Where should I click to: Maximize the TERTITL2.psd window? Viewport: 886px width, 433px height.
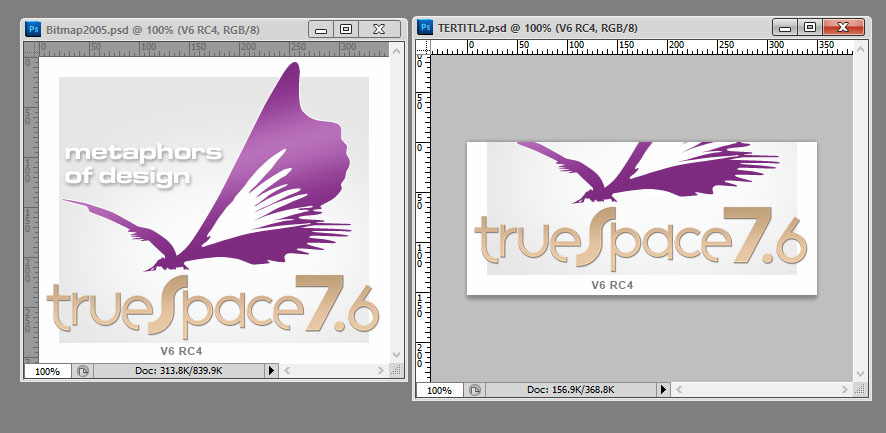(810, 27)
